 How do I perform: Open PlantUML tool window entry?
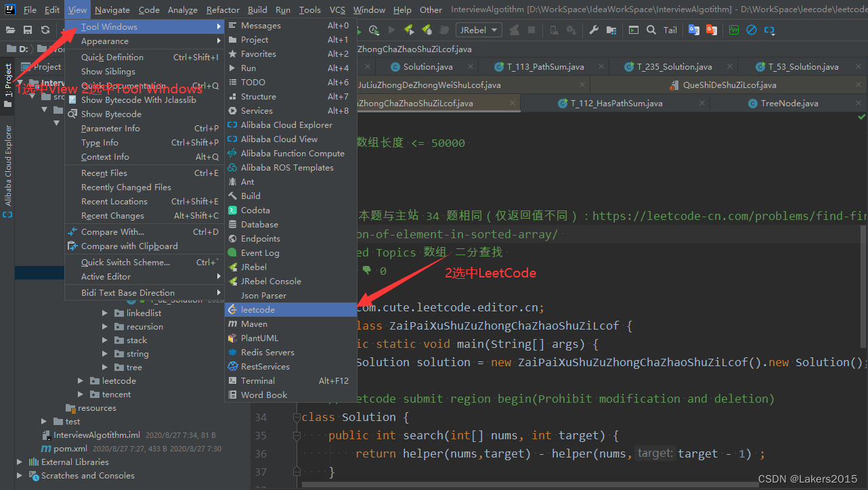tap(290, 338)
